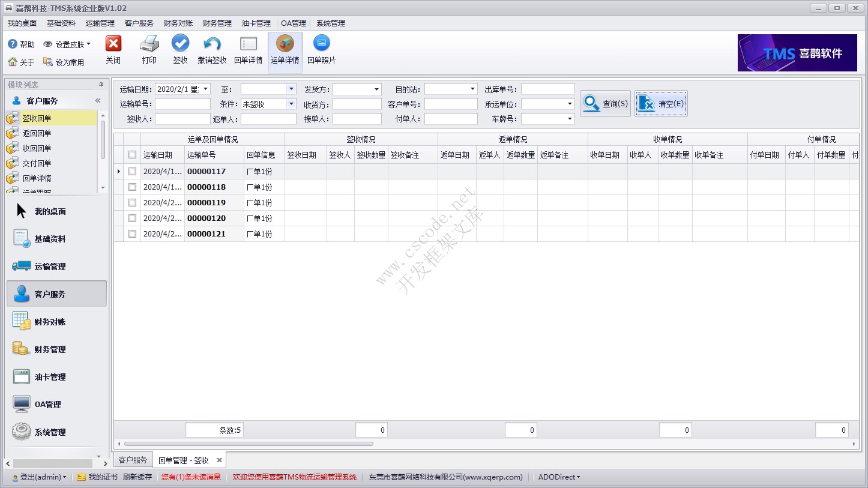The image size is (868, 488).
Task: Open 财务管理 coins module in sidebar
Action: tap(56, 349)
